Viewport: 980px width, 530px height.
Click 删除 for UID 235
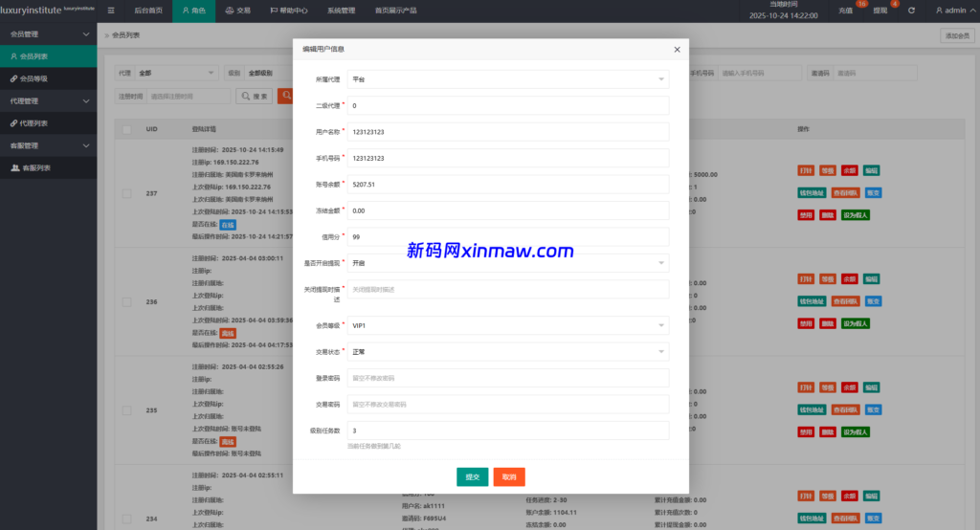pyautogui.click(x=828, y=431)
